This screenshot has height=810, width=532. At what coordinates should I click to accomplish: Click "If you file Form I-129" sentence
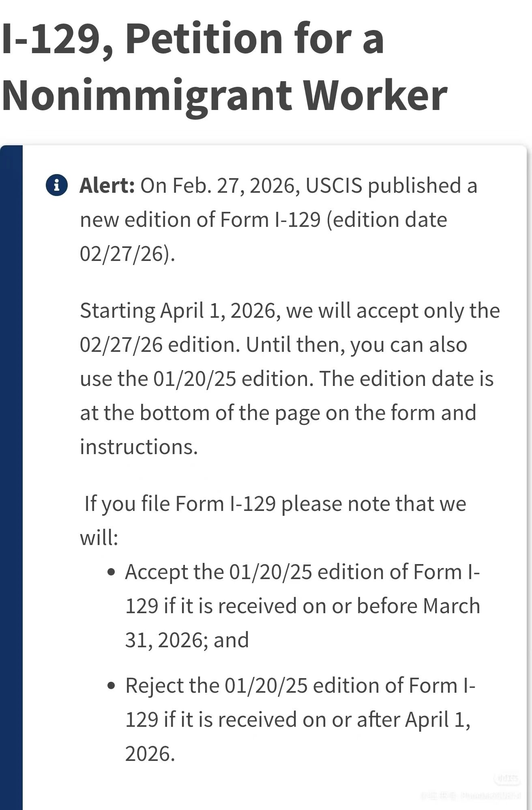coord(180,504)
